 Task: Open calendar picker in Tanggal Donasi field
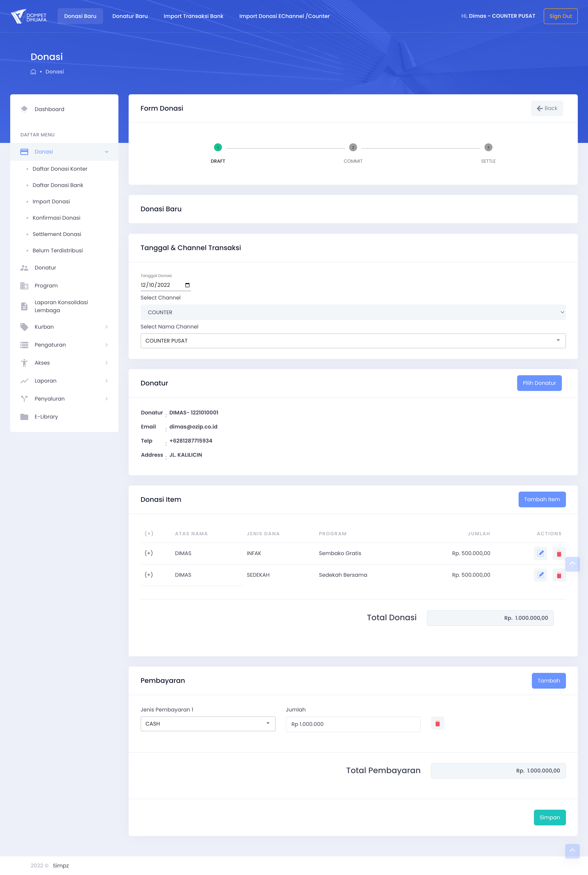[187, 285]
